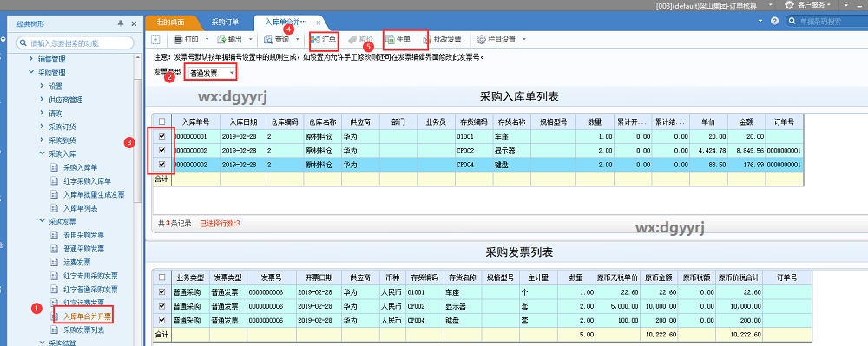868x346 pixels.
Task: Click the 取价 fetch price button
Action: [x=360, y=40]
